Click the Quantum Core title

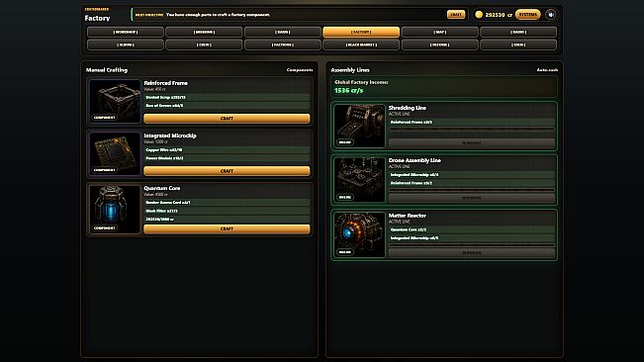[162, 188]
